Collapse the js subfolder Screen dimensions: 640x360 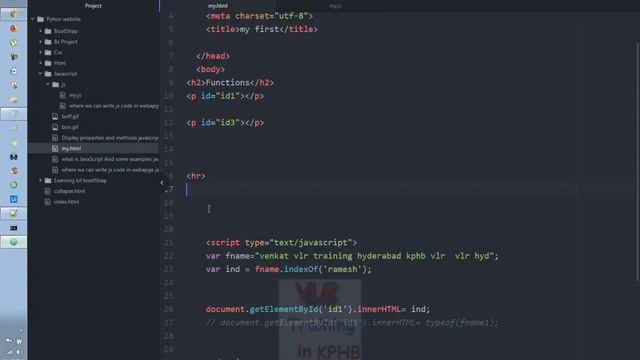tap(48, 84)
